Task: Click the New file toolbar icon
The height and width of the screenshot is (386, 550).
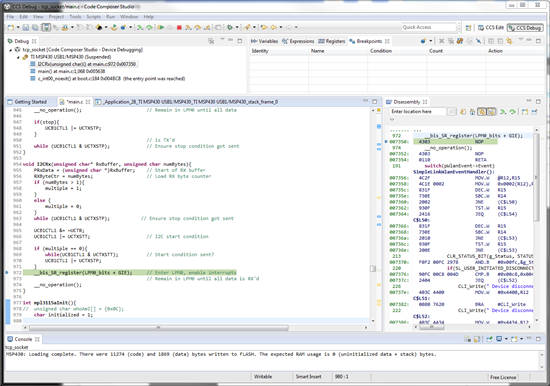Action: coord(11,27)
